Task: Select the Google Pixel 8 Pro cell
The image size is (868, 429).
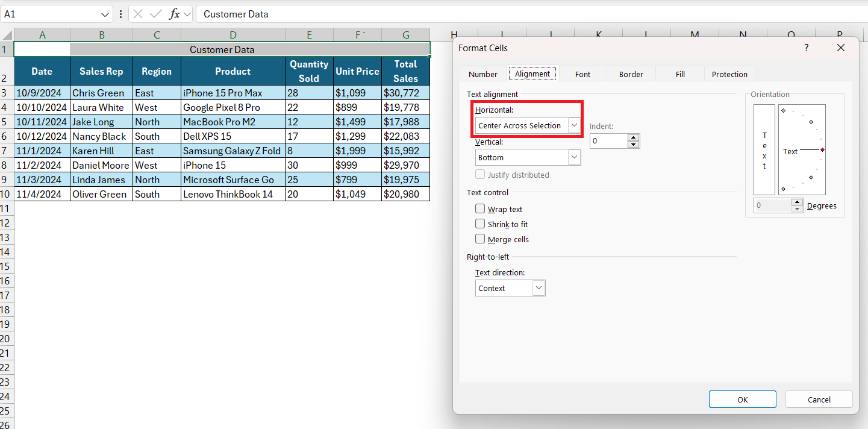Action: [x=233, y=107]
